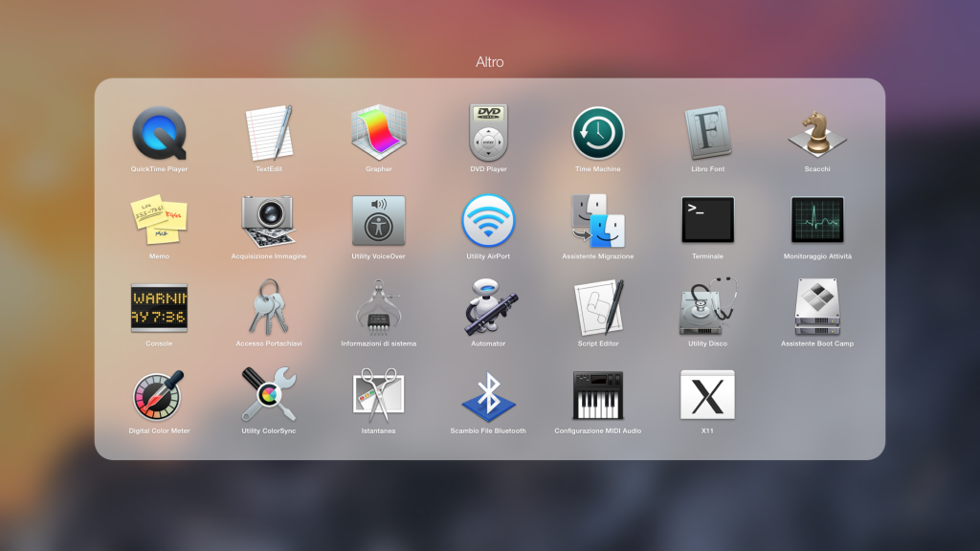Image resolution: width=980 pixels, height=551 pixels.
Task: Open QuickTime Player app
Action: point(160,133)
